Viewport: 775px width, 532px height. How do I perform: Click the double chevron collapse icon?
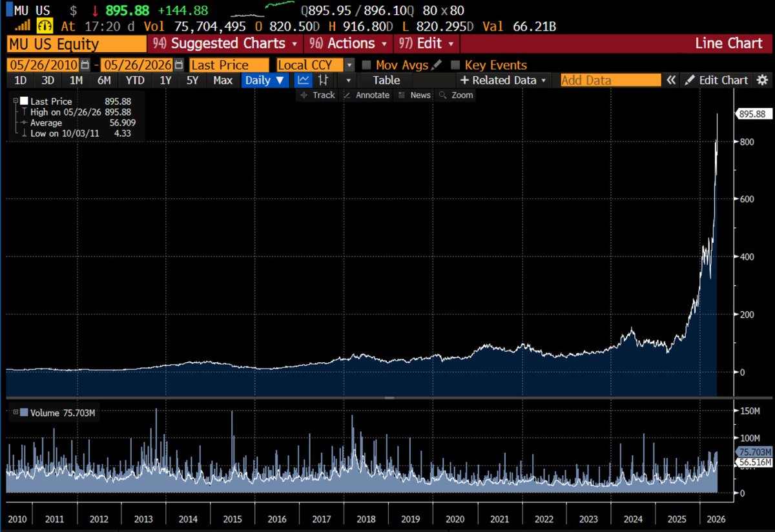[672, 80]
